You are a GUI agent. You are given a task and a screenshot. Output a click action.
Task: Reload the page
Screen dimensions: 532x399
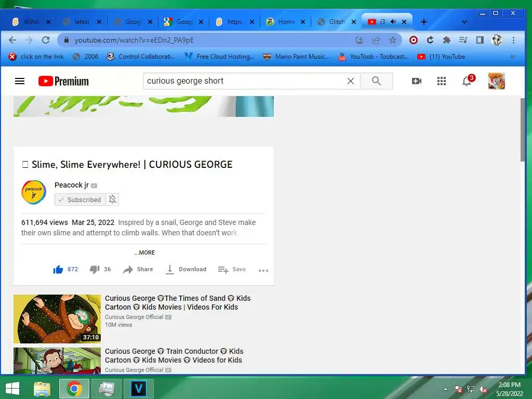point(46,40)
